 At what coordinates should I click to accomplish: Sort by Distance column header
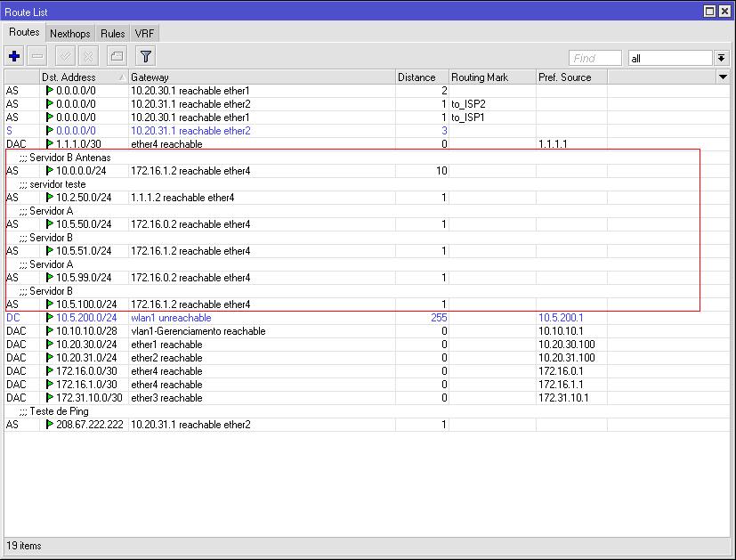tap(422, 77)
